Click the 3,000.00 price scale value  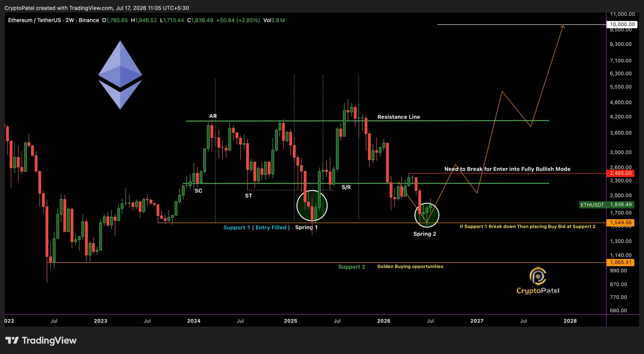coord(621,152)
